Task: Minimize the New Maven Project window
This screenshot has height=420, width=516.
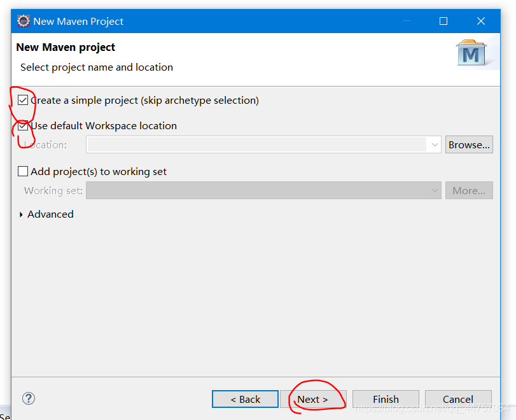Action: pyautogui.click(x=407, y=21)
